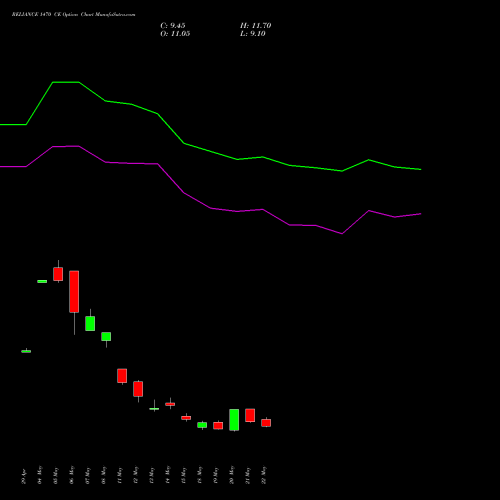Image resolution: width=500 pixels, height=500 pixels.
Task: Select the green candle for 18 May
Action: pos(202,425)
